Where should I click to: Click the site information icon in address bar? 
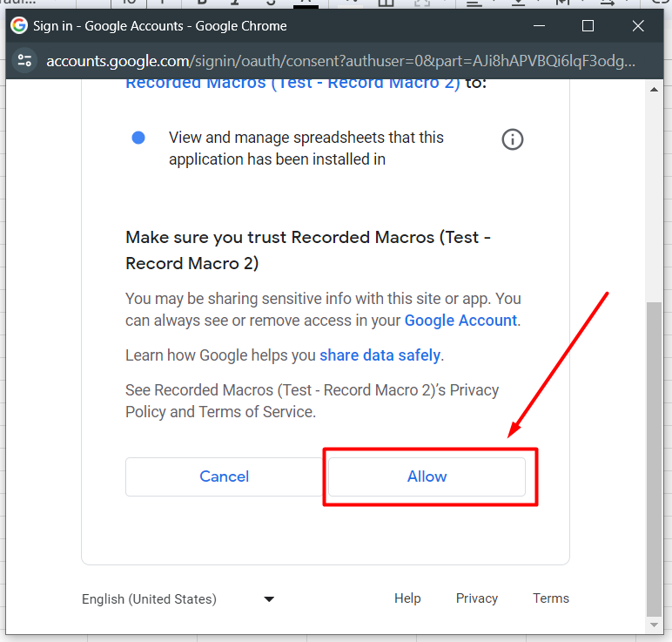24,60
